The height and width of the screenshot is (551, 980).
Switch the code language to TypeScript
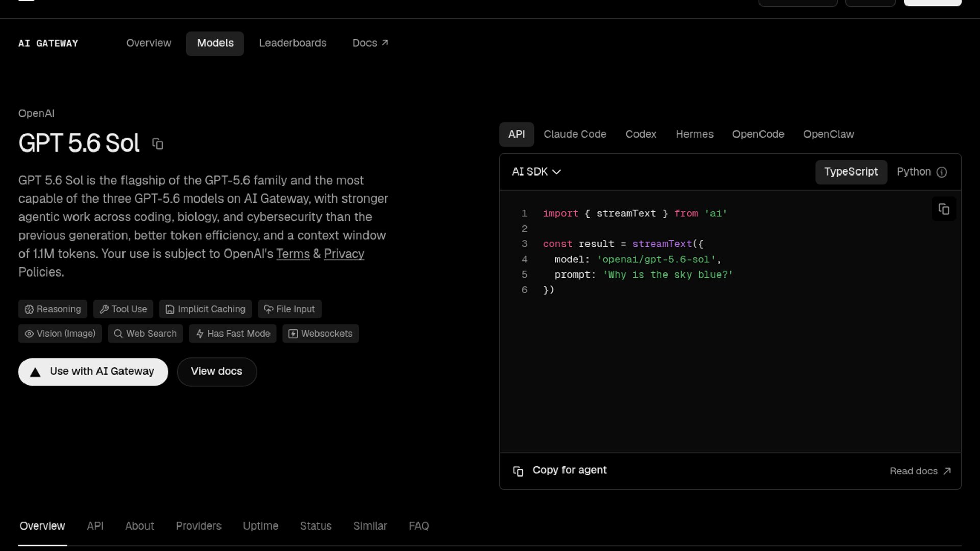click(x=851, y=172)
